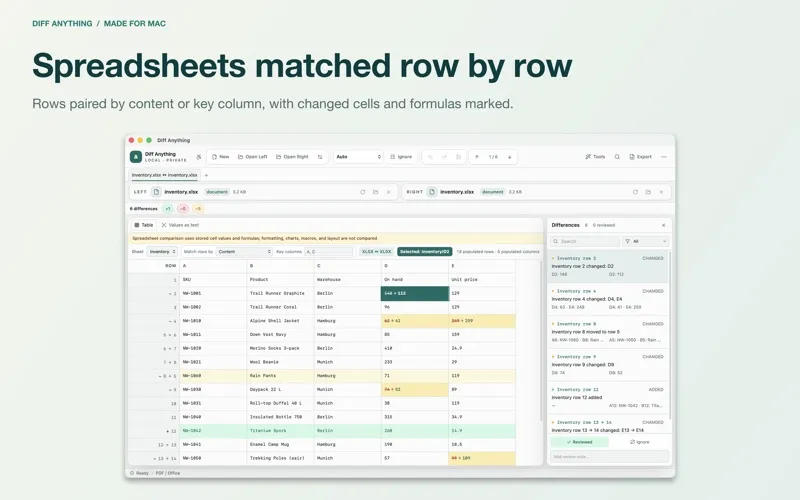Select the changed cell 249 → 259
The image size is (800, 500).
[x=482, y=321]
